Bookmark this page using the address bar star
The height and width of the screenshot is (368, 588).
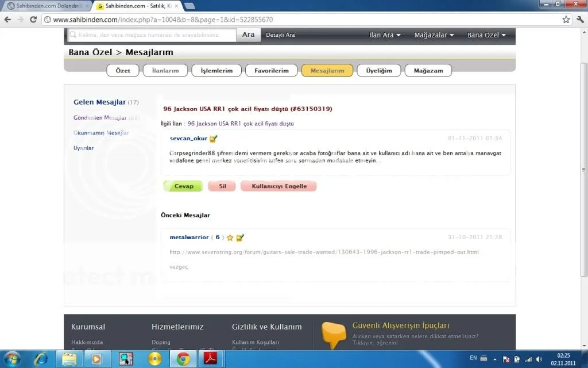(x=566, y=19)
